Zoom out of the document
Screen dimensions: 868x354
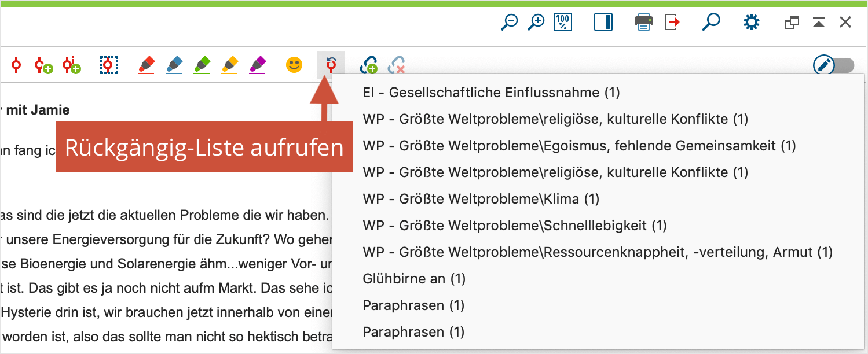tap(509, 23)
